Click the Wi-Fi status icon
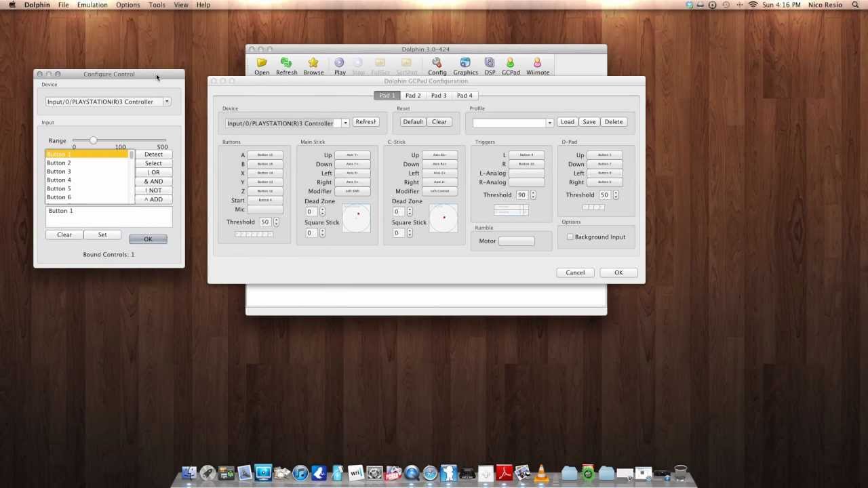The width and height of the screenshot is (868, 488). click(753, 5)
